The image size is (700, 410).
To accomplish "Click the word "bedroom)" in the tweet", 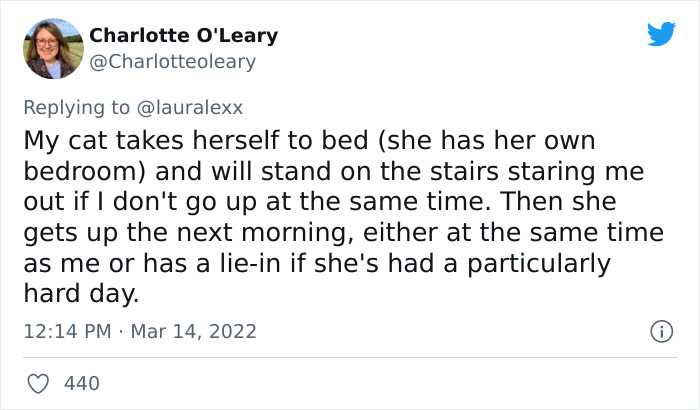I will (x=69, y=169).
